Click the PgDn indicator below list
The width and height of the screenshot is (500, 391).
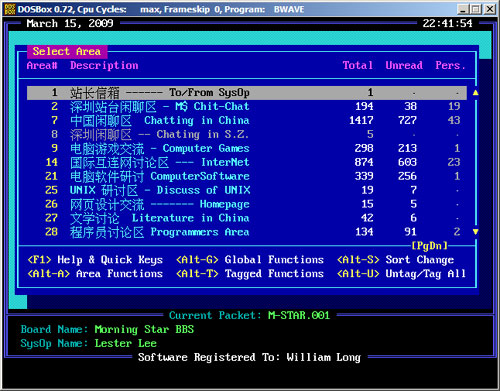click(430, 246)
